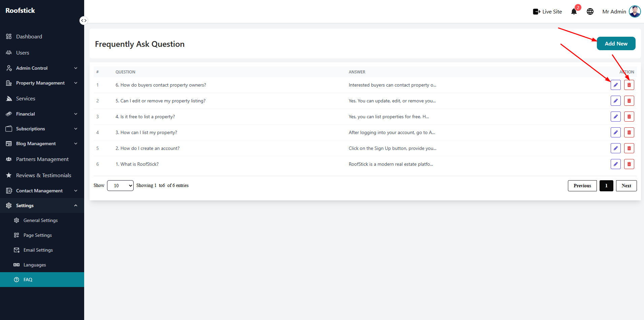Expand the Subscriptions menu
This screenshot has height=320, width=644.
42,129
